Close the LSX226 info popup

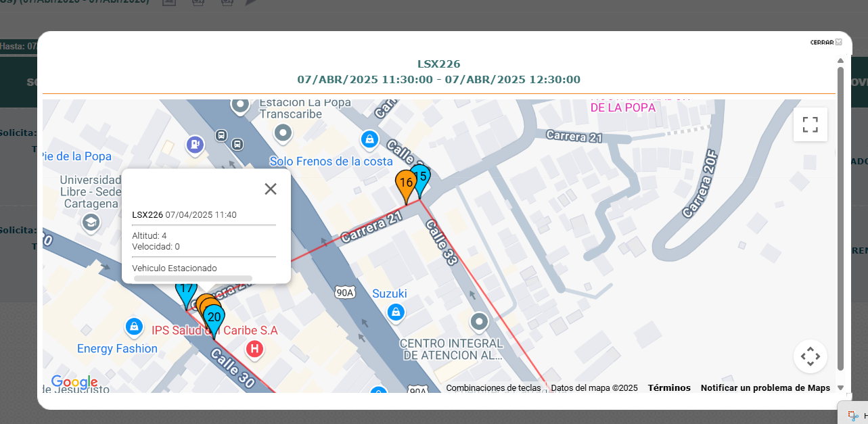(x=271, y=189)
